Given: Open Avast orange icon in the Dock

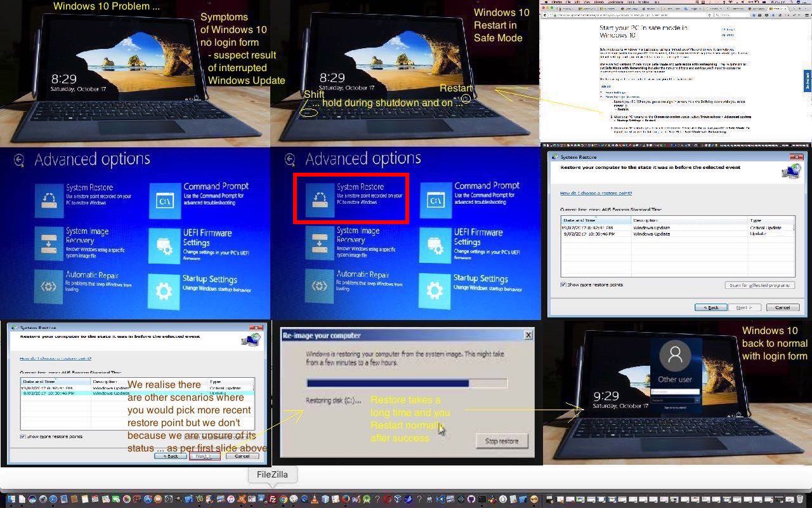Looking at the screenshot, I should tap(242, 499).
